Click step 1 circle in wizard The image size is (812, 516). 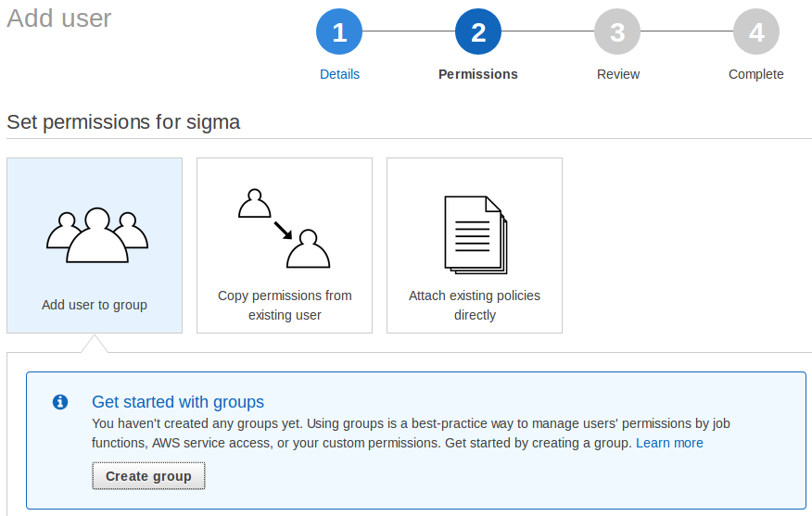[339, 33]
